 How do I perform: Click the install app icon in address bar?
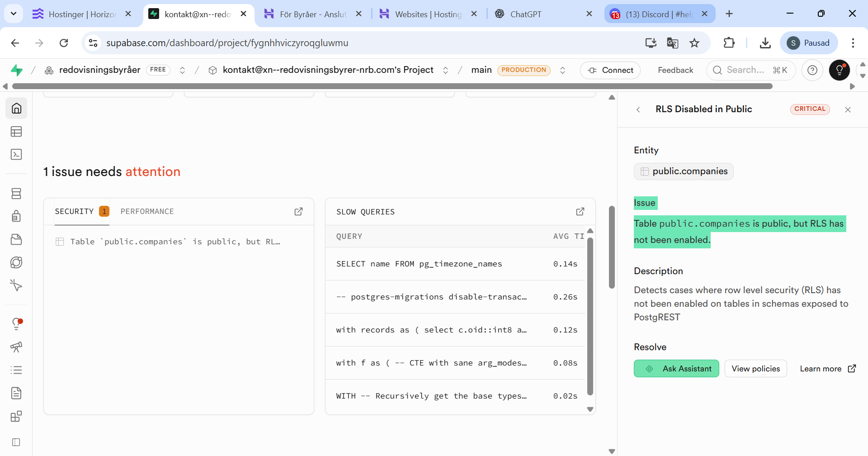click(x=651, y=43)
